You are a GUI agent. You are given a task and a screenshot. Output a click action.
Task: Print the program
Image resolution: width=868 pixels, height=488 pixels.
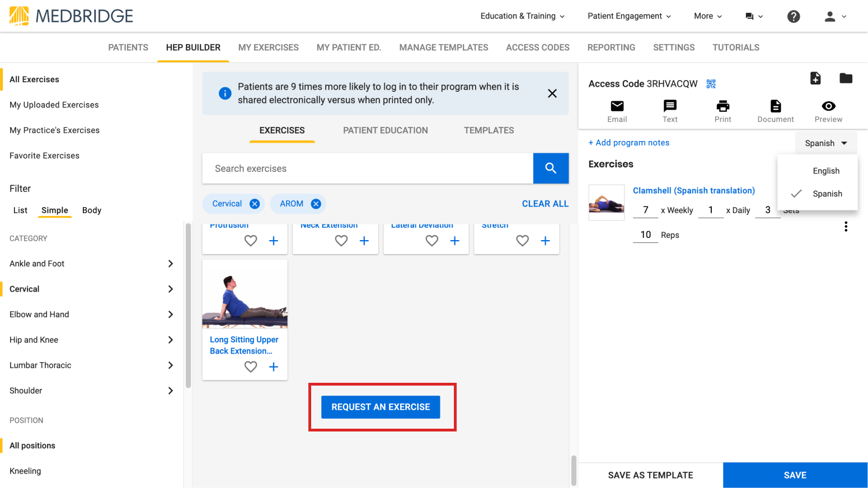(x=723, y=111)
